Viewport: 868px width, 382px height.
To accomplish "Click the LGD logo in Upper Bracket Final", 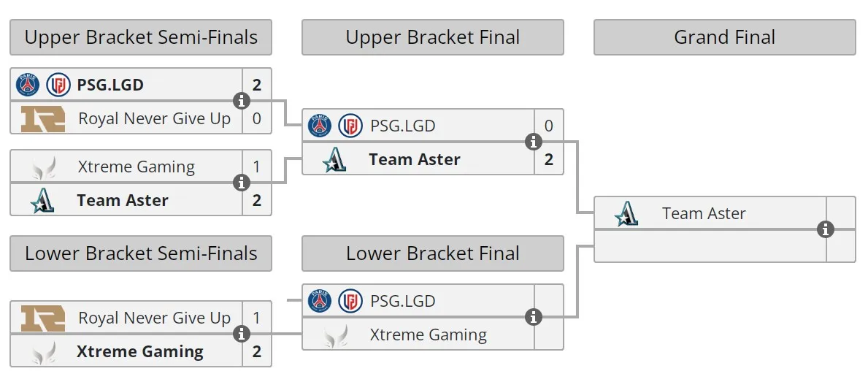I will click(350, 126).
